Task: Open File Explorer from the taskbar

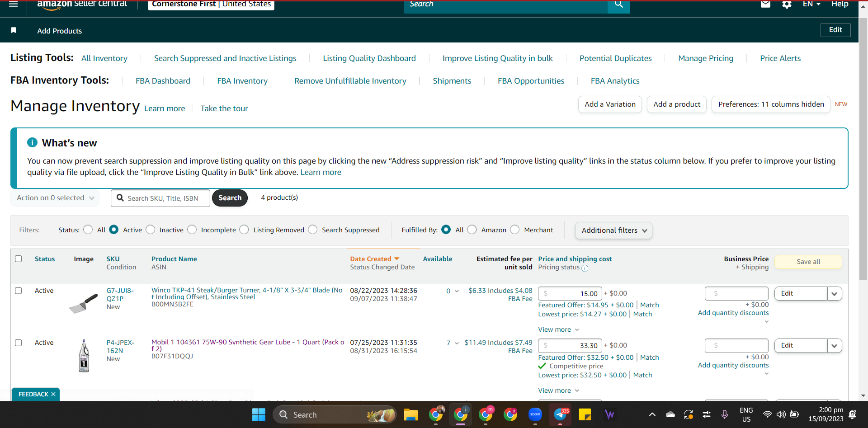Action: pyautogui.click(x=411, y=414)
